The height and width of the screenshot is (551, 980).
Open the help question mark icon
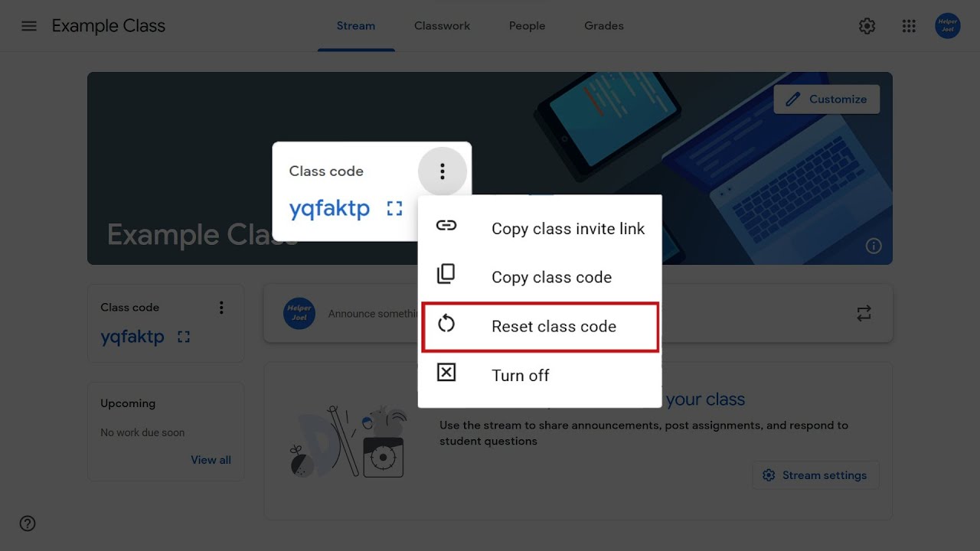click(x=28, y=523)
